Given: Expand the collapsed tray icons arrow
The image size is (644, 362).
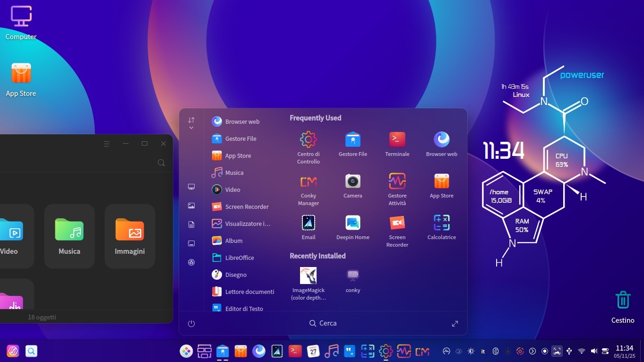Looking at the screenshot, I should point(532,351).
